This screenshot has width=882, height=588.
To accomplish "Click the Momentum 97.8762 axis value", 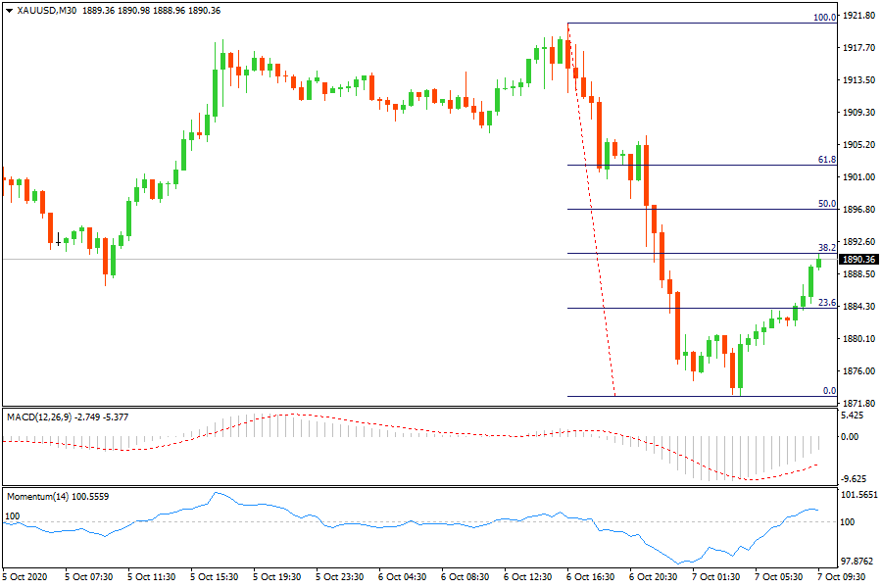I will click(x=859, y=562).
